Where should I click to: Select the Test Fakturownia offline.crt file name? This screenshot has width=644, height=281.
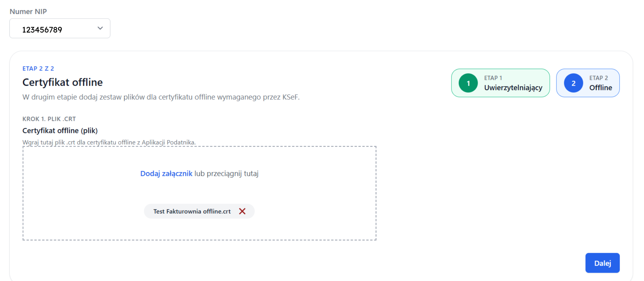tap(192, 212)
